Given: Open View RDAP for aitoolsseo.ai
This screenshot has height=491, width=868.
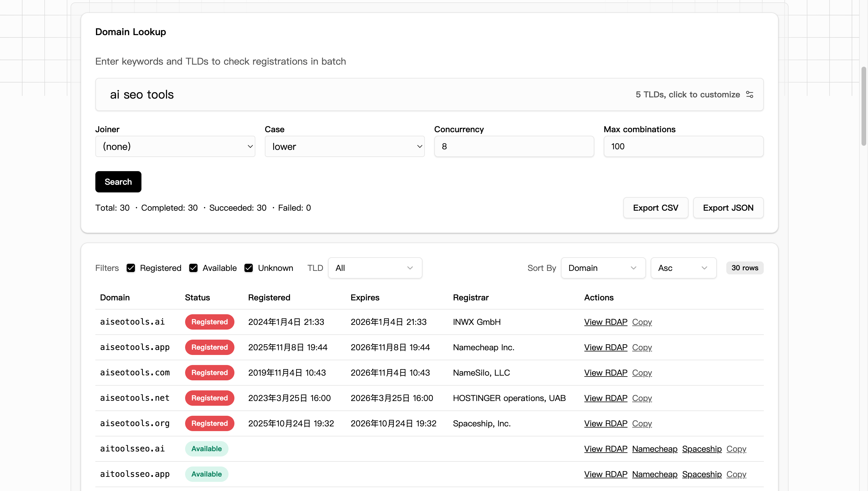Looking at the screenshot, I should 606,449.
